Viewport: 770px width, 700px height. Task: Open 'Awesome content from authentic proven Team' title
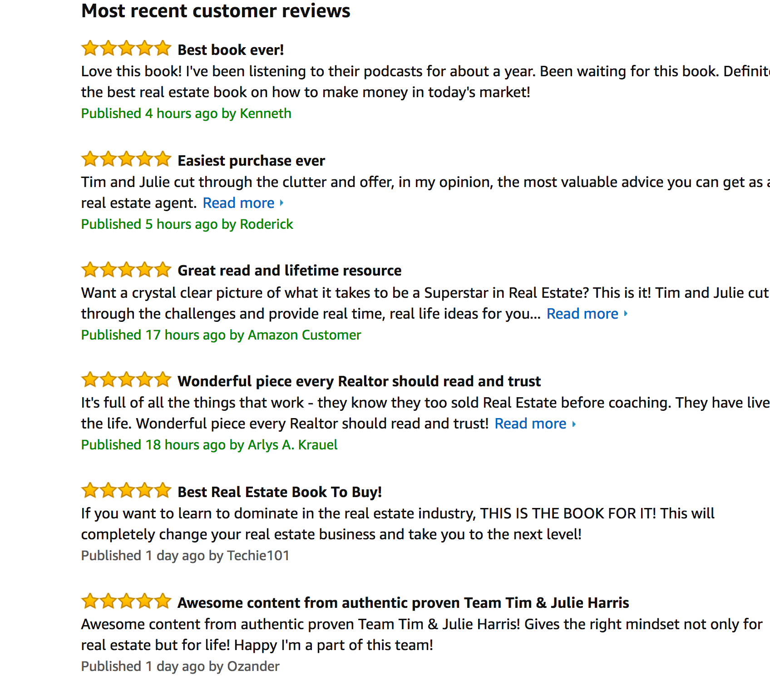point(403,603)
